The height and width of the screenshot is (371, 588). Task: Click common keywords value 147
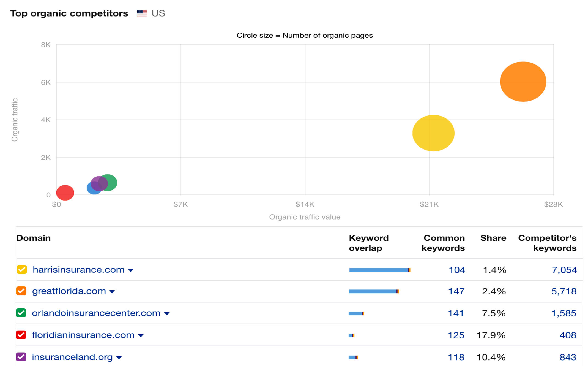(x=456, y=291)
